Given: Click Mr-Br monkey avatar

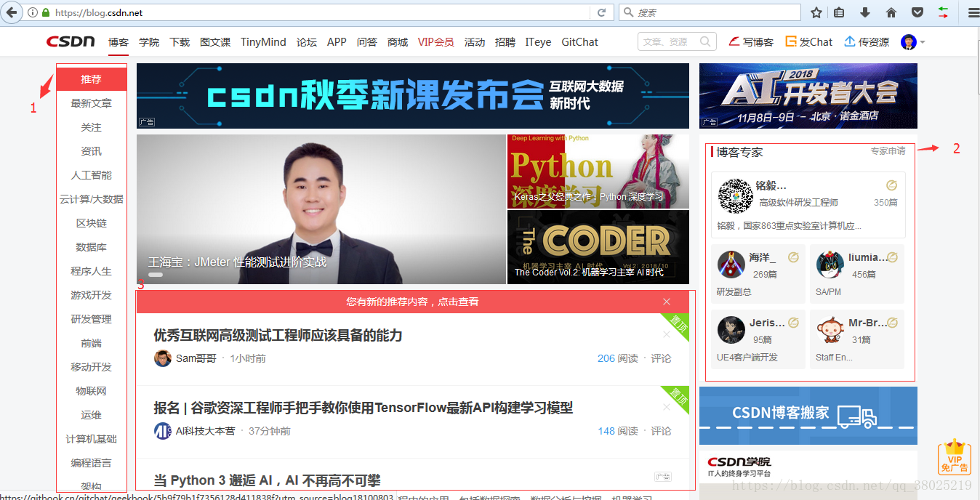Looking at the screenshot, I should coord(830,330).
